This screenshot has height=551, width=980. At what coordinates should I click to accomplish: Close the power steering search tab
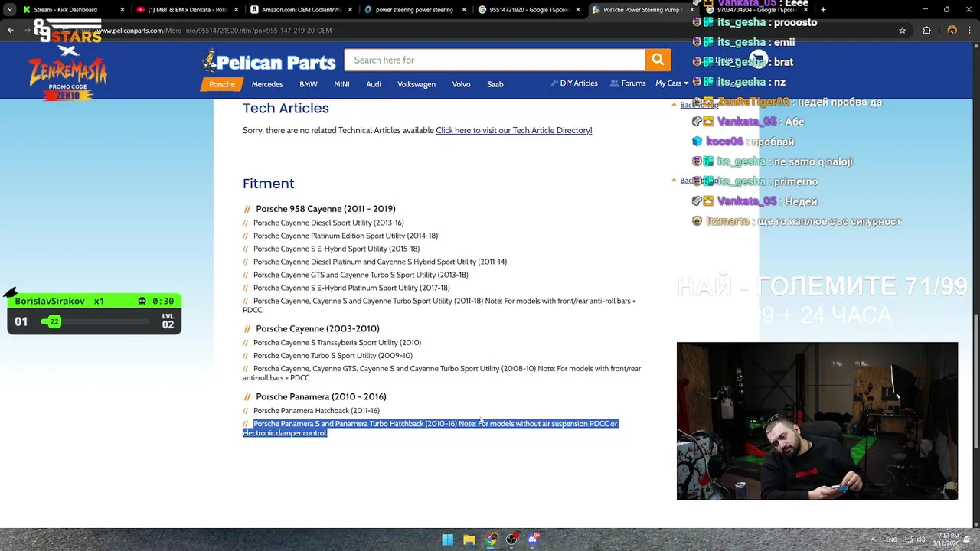tap(463, 10)
